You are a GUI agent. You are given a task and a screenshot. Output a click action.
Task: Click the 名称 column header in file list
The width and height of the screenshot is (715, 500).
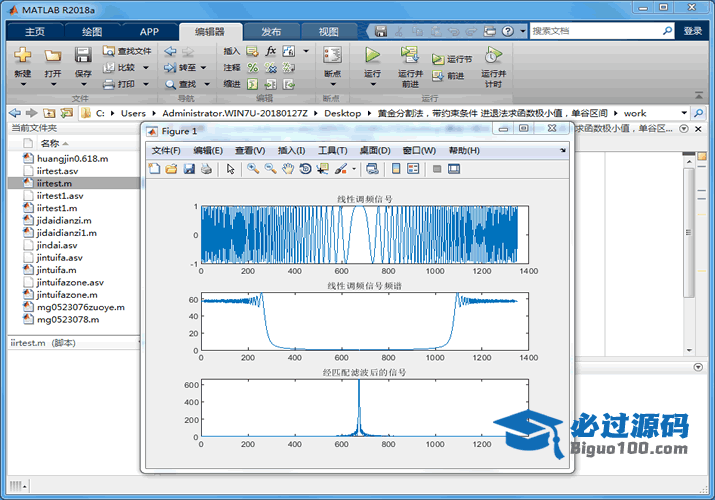click(x=50, y=143)
